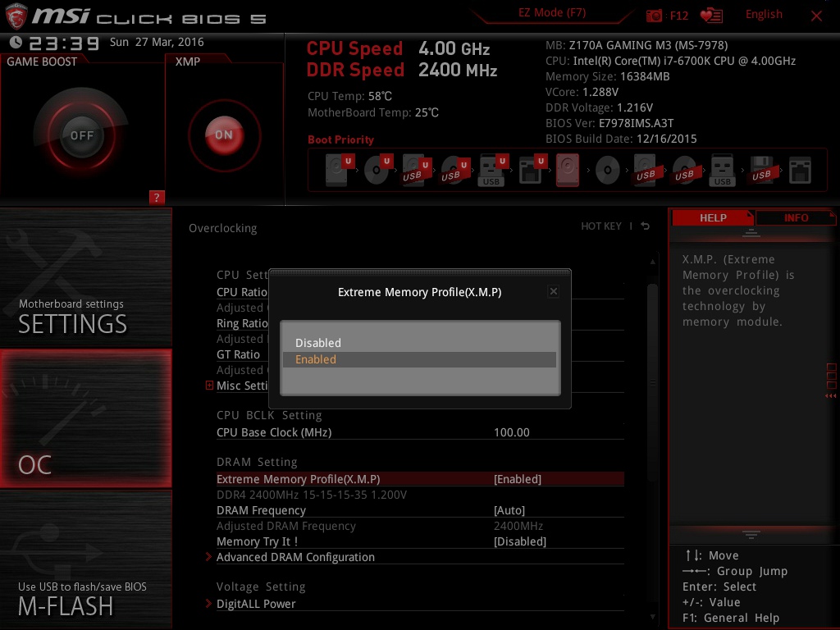840x630 pixels.
Task: Open the Game Boost help question mark
Action: tap(157, 197)
